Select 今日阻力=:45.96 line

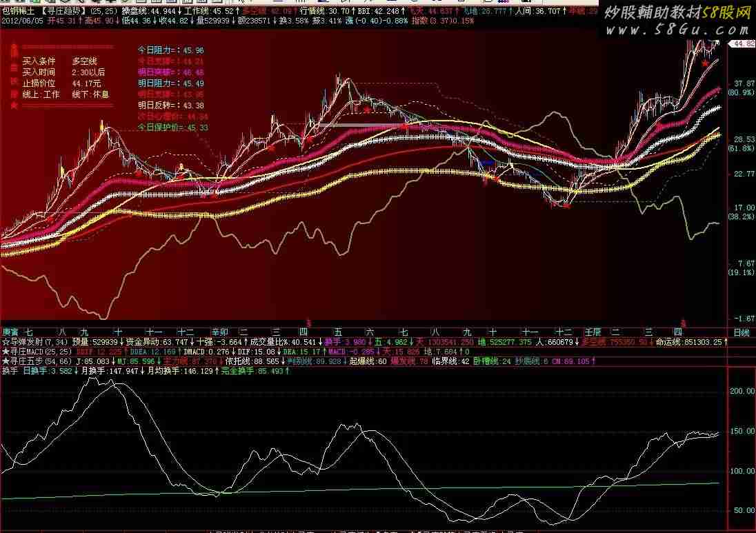(x=170, y=50)
